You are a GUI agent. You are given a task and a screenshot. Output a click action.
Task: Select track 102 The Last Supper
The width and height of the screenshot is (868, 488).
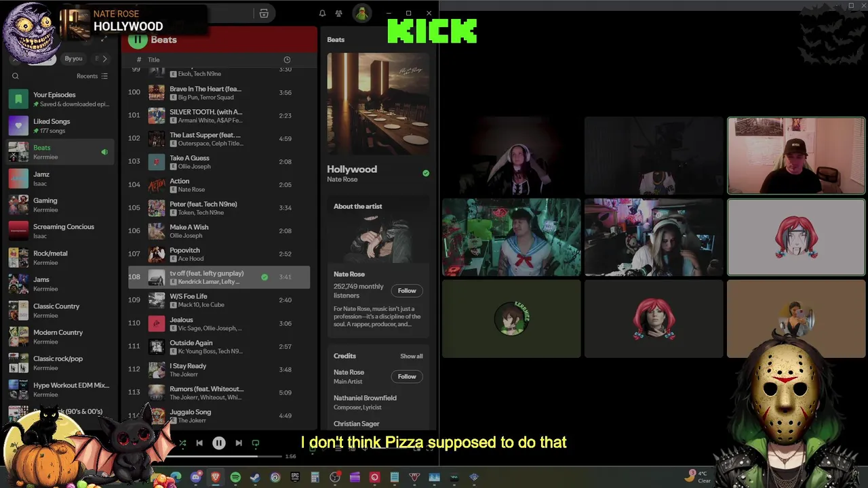219,138
